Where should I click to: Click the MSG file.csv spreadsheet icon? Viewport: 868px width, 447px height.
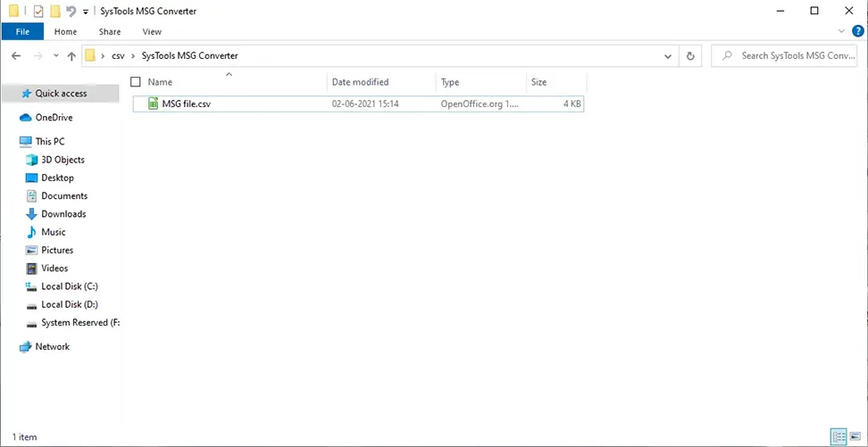click(x=154, y=103)
